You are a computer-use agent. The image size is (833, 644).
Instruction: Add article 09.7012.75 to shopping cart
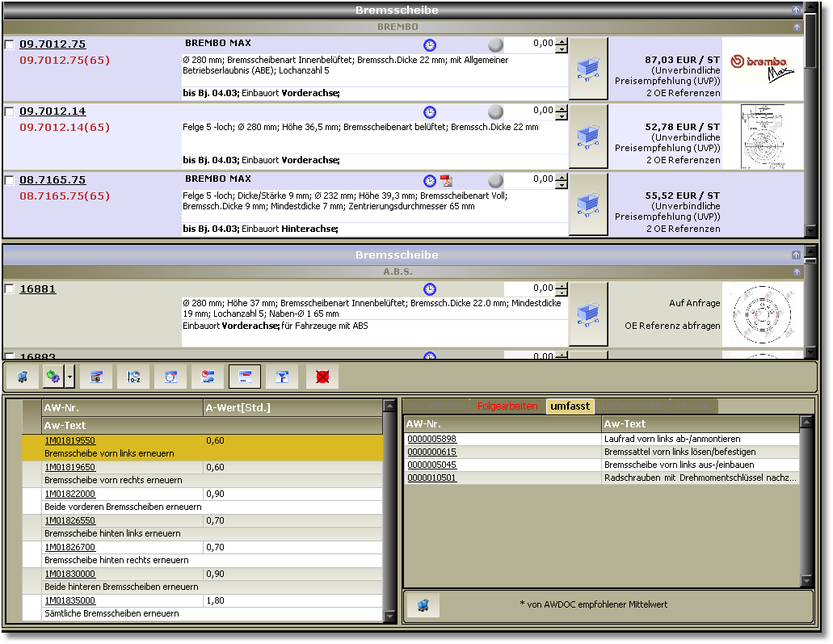588,69
